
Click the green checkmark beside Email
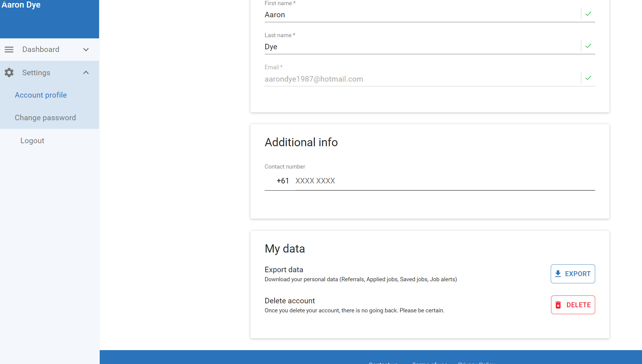pos(588,78)
